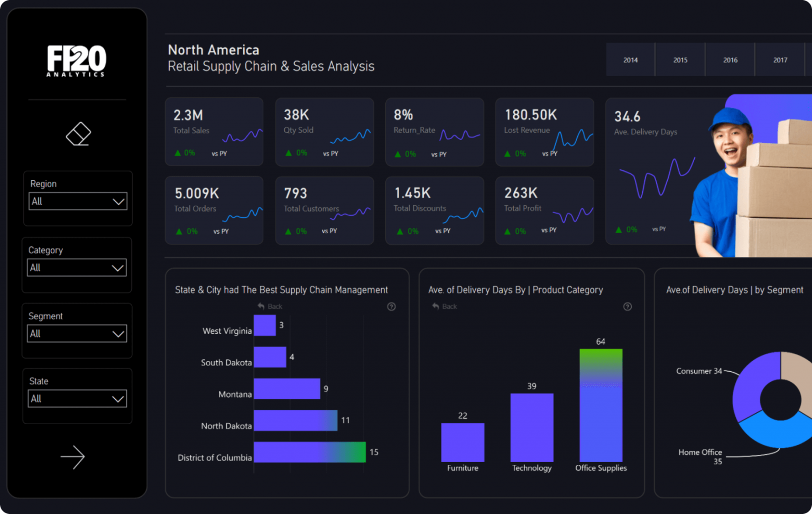Click the FP20 Analytics logo
Image resolution: width=812 pixels, height=514 pixels.
[x=77, y=61]
